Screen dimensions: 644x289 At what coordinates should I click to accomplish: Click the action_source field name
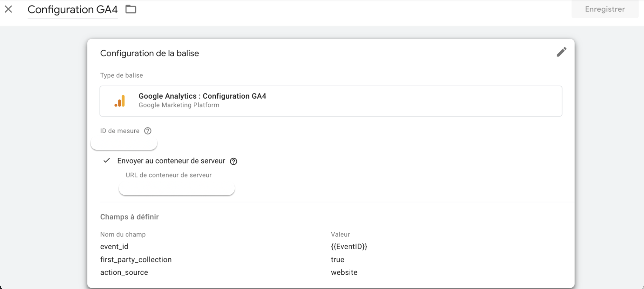coord(124,272)
